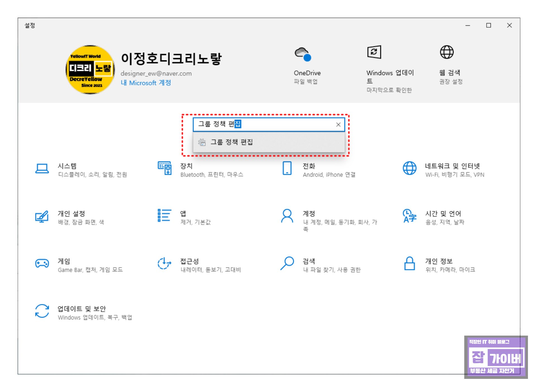This screenshot has width=538, height=392.
Task: Open Update & Security sync icon
Action: (x=42, y=311)
